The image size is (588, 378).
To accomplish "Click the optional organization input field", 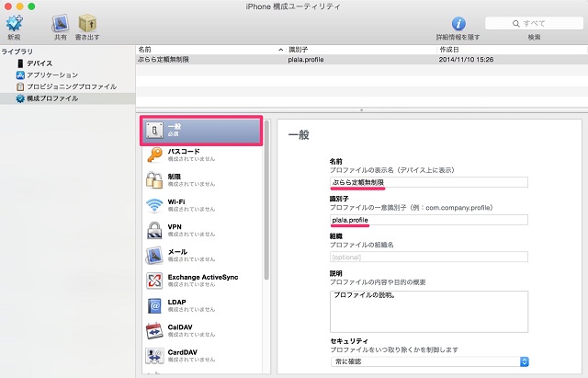I will point(429,258).
